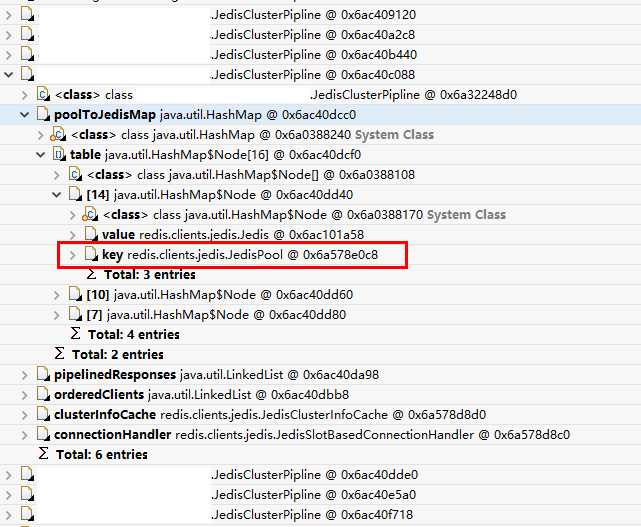Click the object icon of [7] HashMap$Node
The image size is (641, 527).
pyautogui.click(x=75, y=314)
